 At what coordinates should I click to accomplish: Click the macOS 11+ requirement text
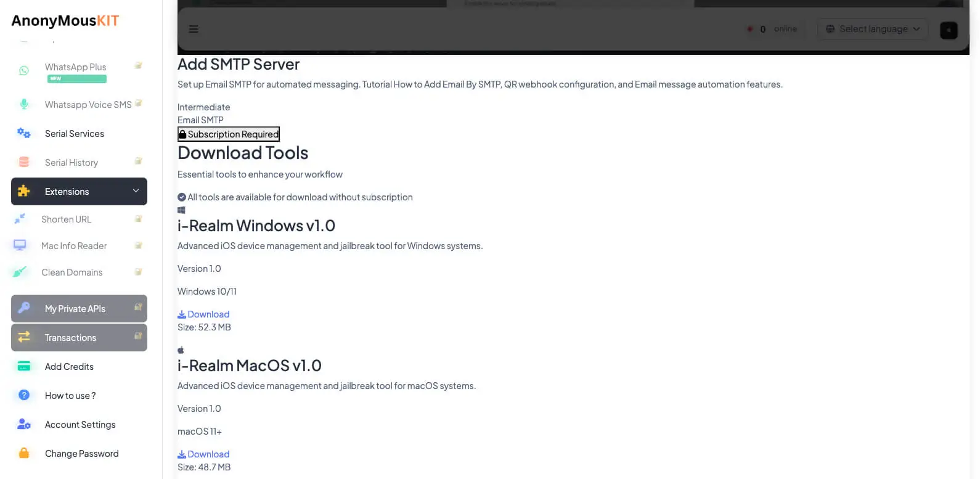click(x=200, y=432)
